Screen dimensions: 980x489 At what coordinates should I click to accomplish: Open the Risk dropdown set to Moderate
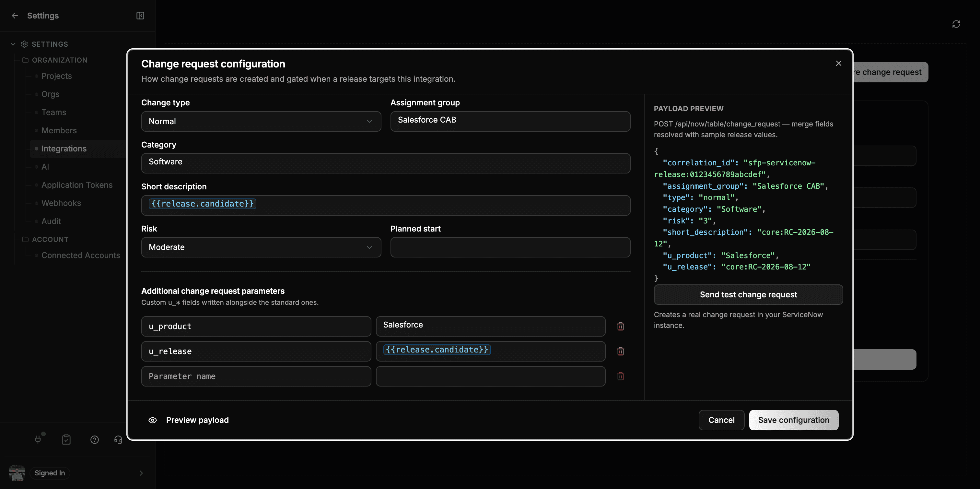pos(261,247)
